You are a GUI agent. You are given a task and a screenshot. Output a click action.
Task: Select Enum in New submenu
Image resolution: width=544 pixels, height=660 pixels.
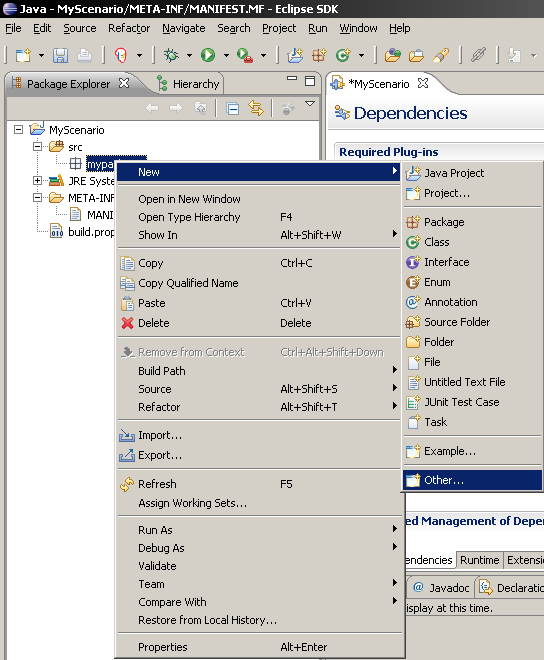(x=472, y=282)
